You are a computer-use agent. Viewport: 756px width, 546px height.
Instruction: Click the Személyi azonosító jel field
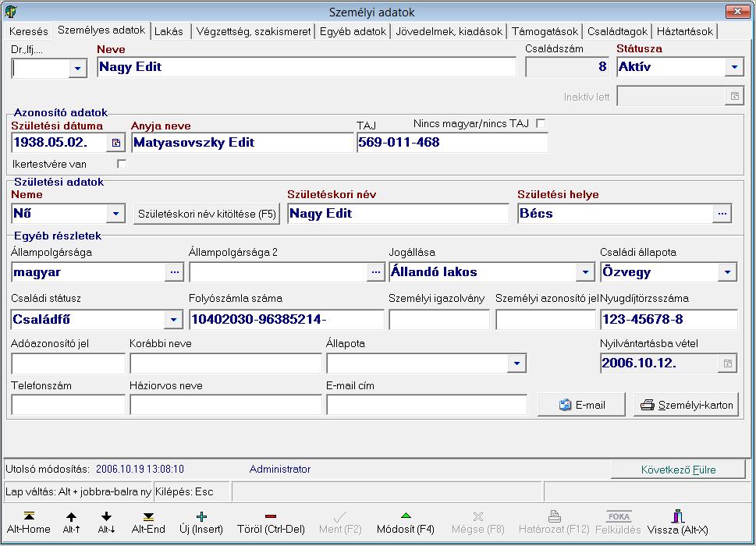click(x=546, y=320)
